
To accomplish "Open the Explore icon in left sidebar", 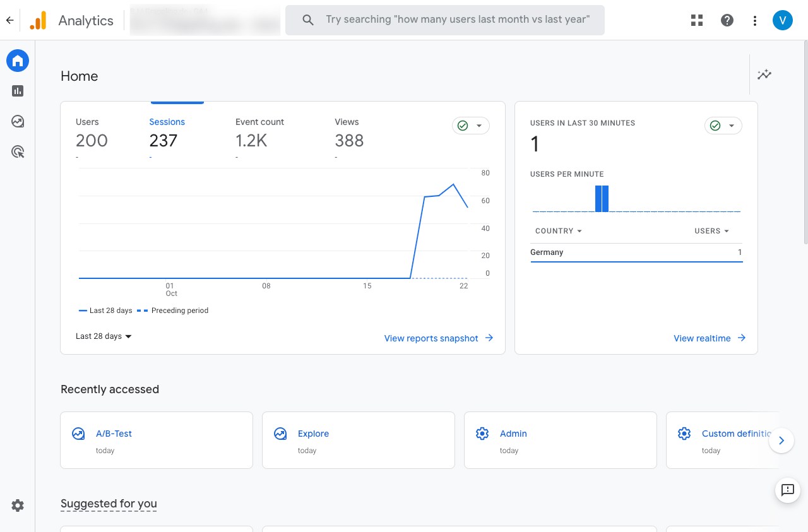I will 18,121.
